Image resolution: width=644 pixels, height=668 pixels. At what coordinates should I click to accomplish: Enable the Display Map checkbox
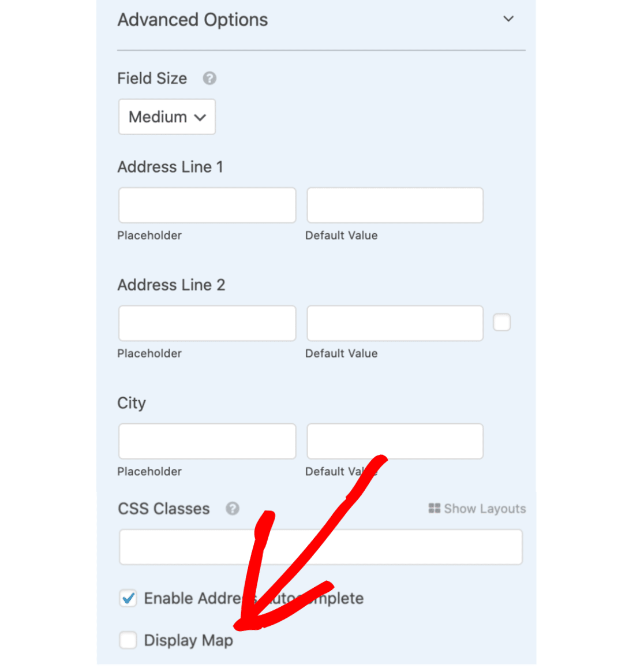[x=128, y=640]
